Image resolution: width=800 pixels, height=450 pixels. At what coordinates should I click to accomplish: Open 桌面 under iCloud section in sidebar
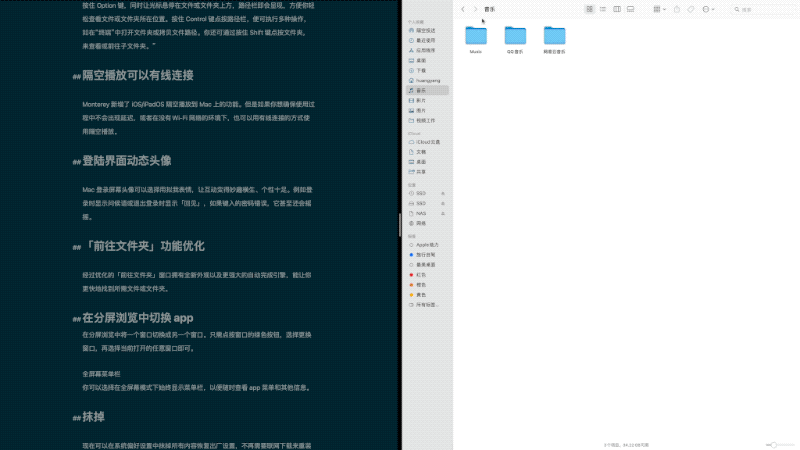[x=427, y=162]
